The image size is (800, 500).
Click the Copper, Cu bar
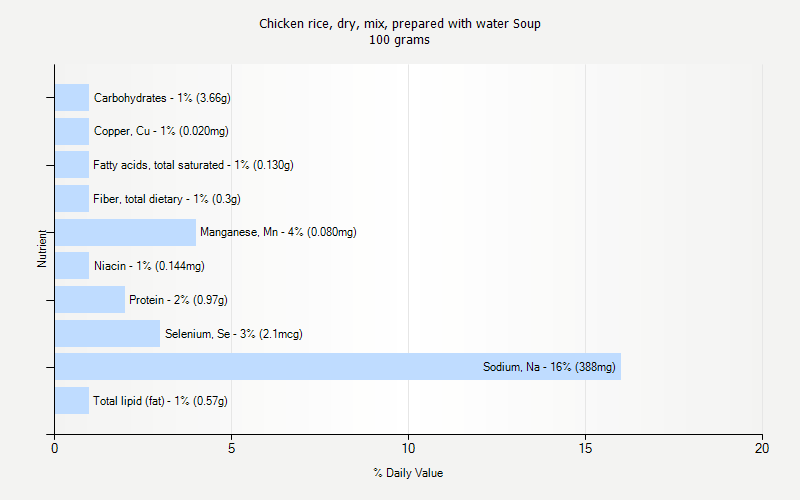pos(72,131)
